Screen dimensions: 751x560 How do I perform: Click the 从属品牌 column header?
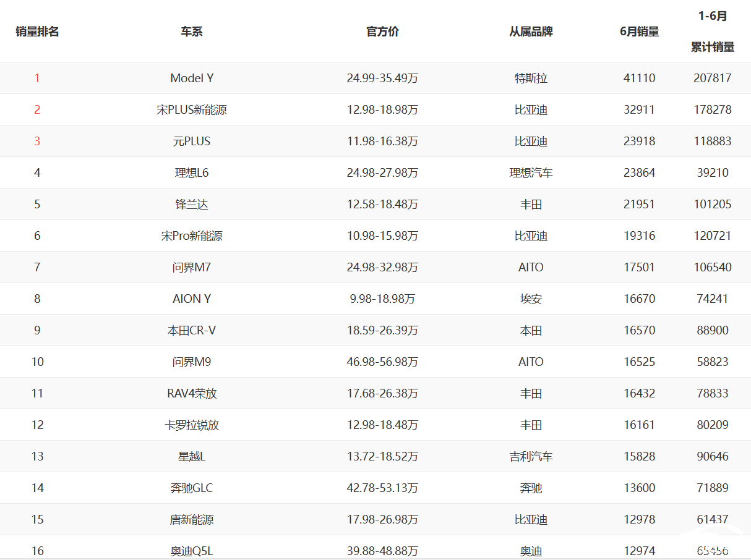pyautogui.click(x=531, y=32)
